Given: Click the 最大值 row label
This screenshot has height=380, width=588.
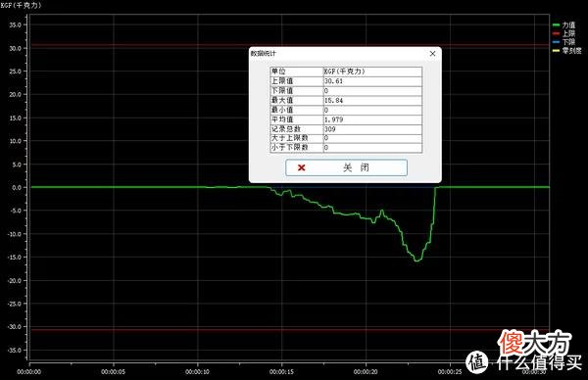Looking at the screenshot, I should (282, 100).
